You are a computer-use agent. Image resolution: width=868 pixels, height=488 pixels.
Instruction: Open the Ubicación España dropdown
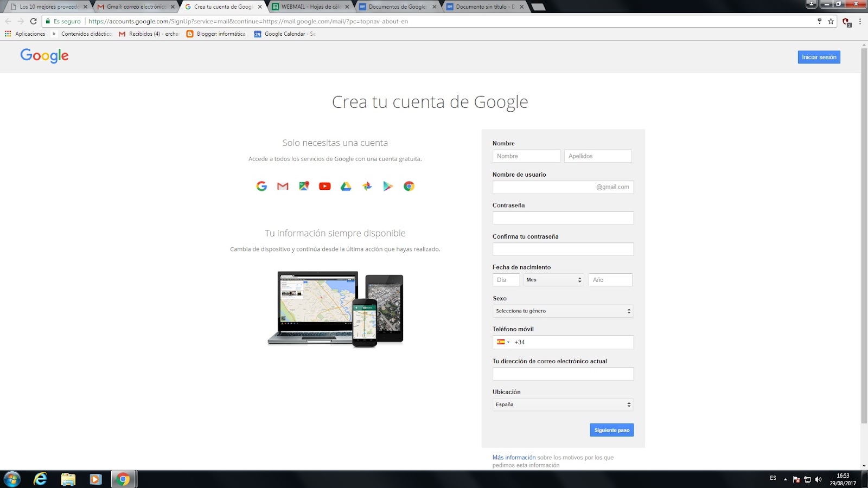(x=563, y=404)
